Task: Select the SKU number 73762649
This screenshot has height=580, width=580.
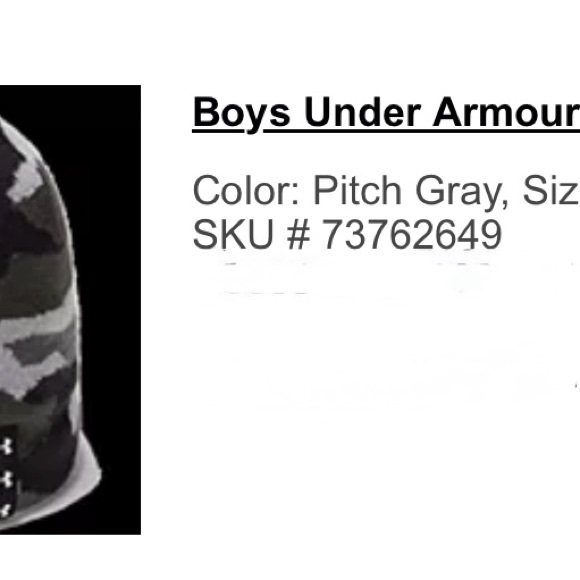Action: pos(412,234)
